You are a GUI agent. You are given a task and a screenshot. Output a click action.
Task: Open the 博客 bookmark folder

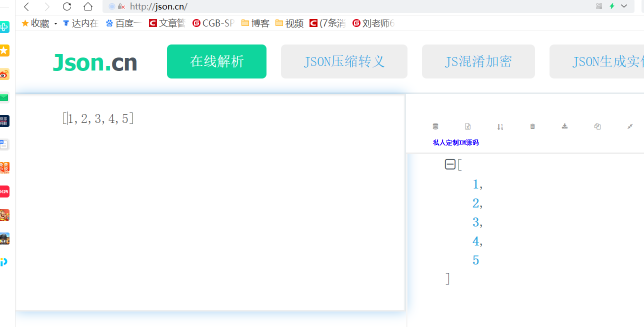[255, 23]
